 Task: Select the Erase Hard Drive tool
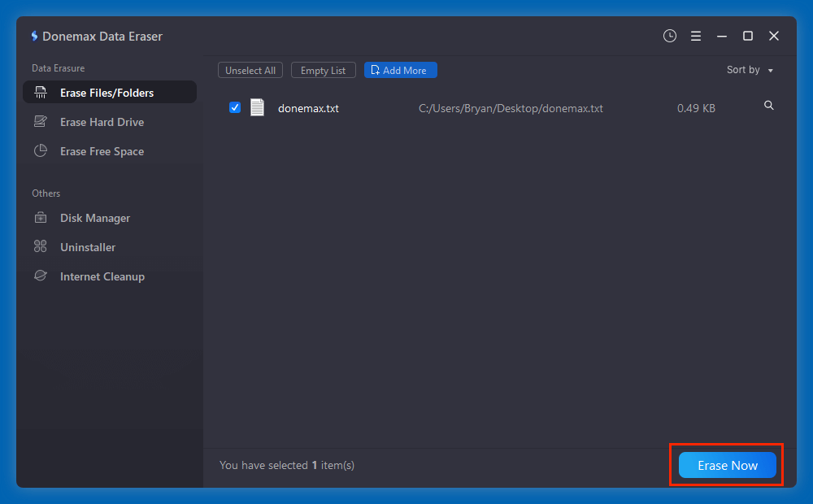point(101,121)
